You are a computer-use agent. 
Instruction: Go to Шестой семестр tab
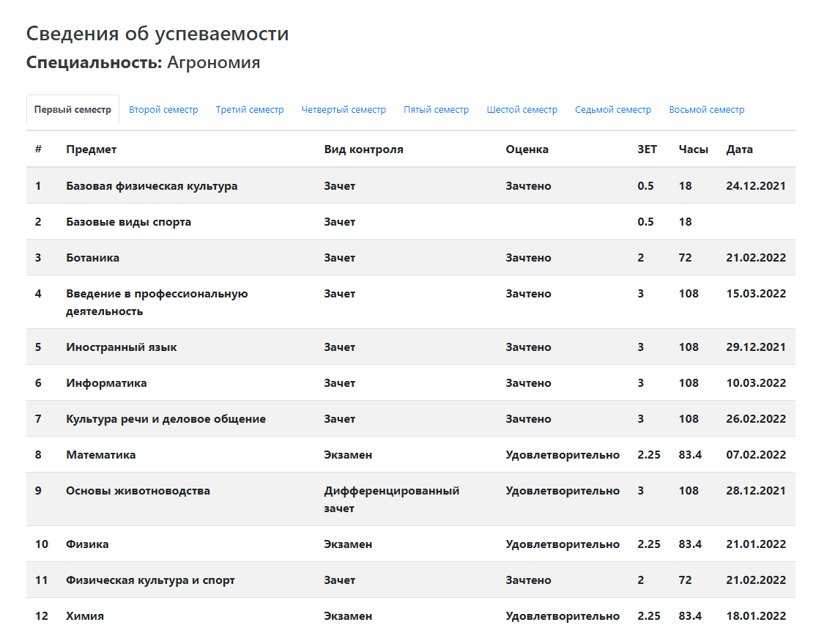[522, 110]
